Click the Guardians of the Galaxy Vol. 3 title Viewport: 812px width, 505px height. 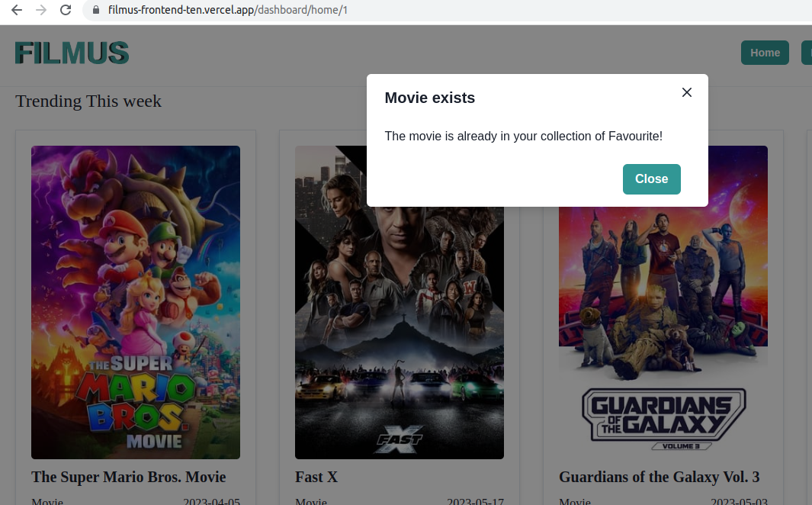click(660, 477)
